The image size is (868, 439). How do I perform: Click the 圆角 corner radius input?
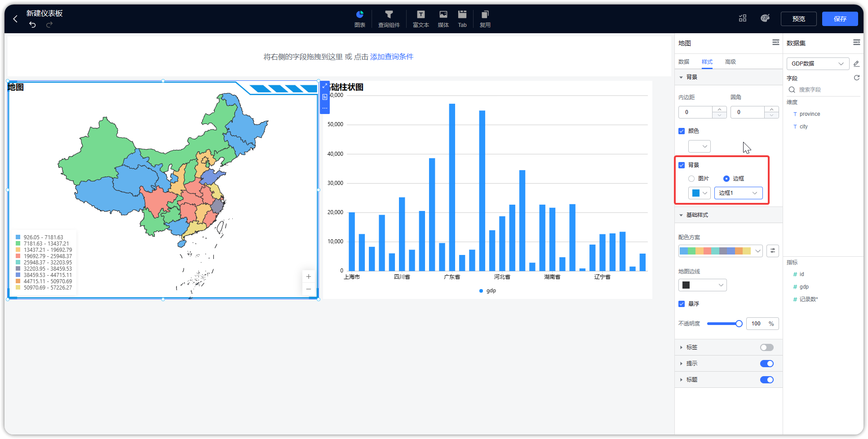point(748,112)
